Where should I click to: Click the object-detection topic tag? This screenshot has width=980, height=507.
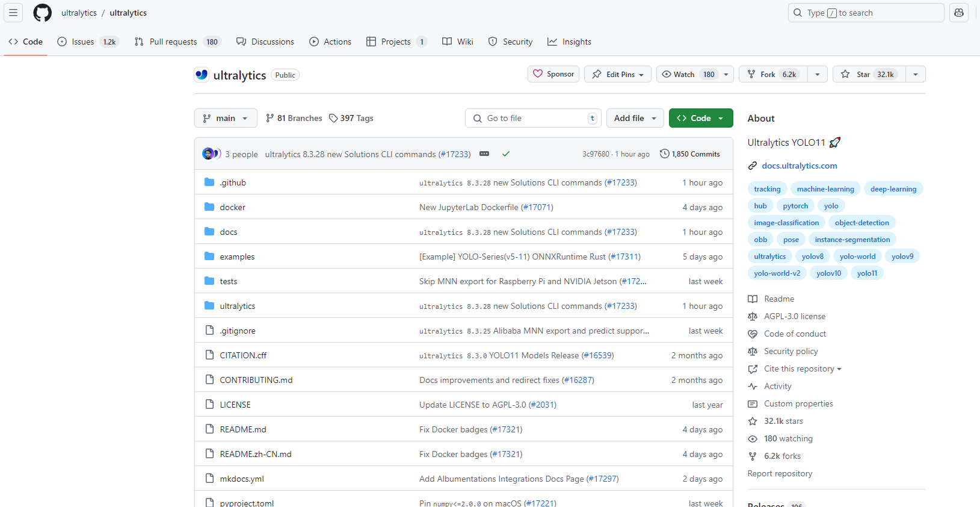pos(861,222)
